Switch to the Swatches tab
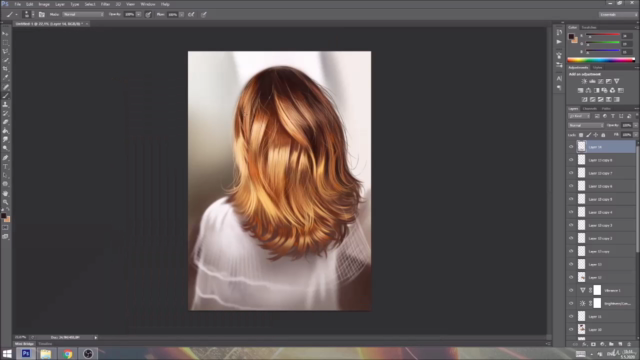The height and width of the screenshot is (360, 640). pos(589,27)
